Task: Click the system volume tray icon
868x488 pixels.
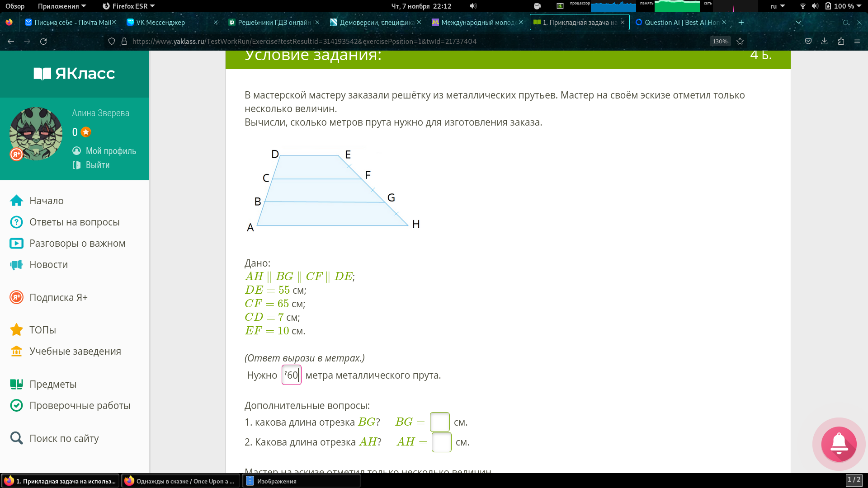Action: point(815,6)
